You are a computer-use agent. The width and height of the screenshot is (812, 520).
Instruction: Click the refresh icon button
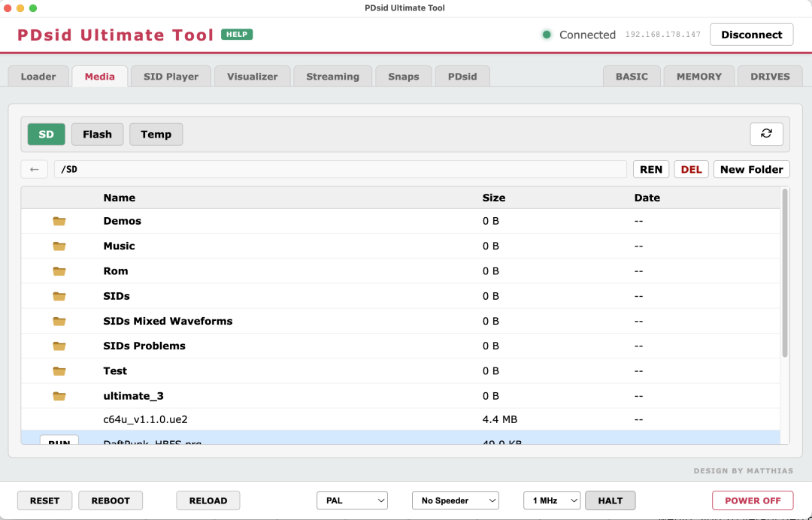[766, 134]
